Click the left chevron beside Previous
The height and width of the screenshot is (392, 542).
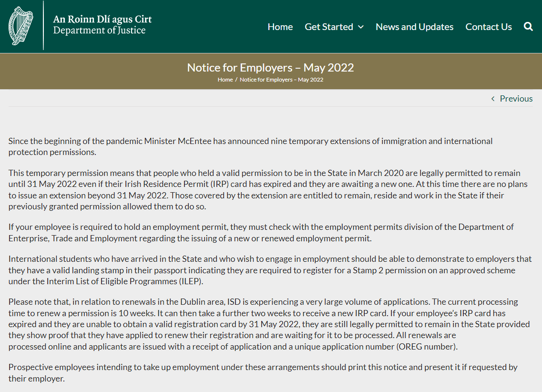pyautogui.click(x=493, y=99)
